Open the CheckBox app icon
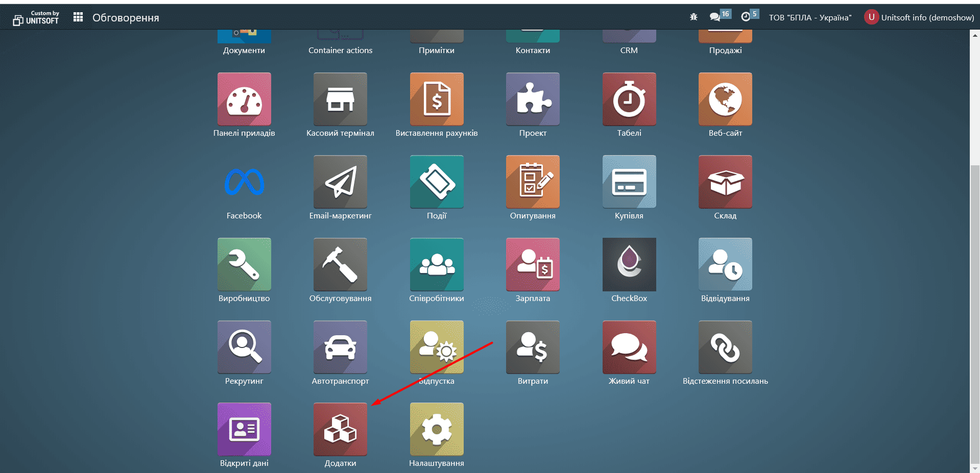Screen dimensions: 980x473 coord(629,264)
